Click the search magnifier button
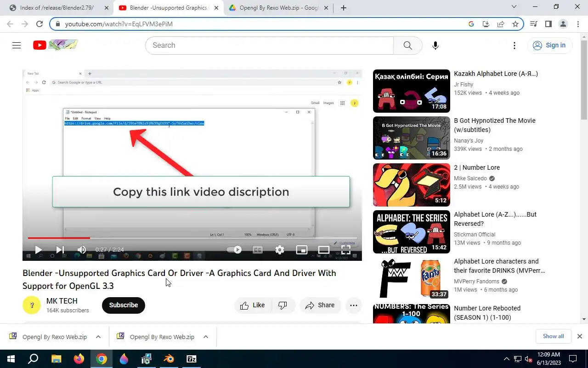 point(407,45)
